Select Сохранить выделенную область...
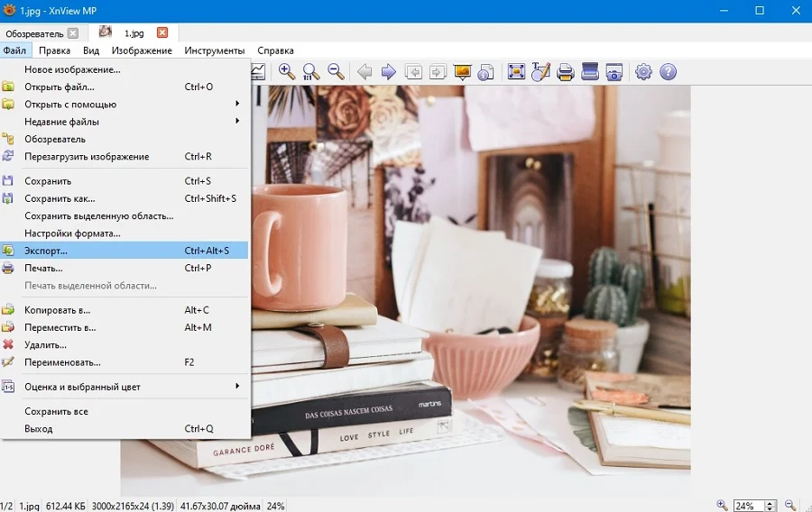This screenshot has height=512, width=812. coord(125,215)
